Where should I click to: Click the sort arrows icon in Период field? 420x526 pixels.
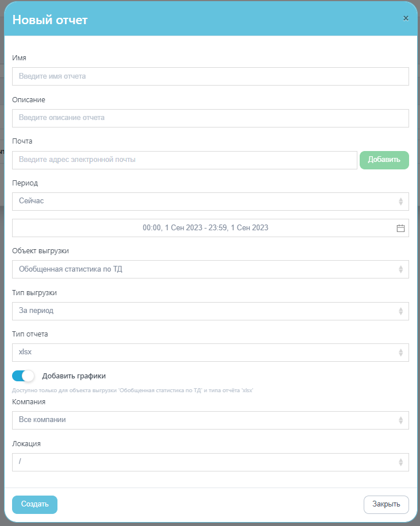coord(400,202)
